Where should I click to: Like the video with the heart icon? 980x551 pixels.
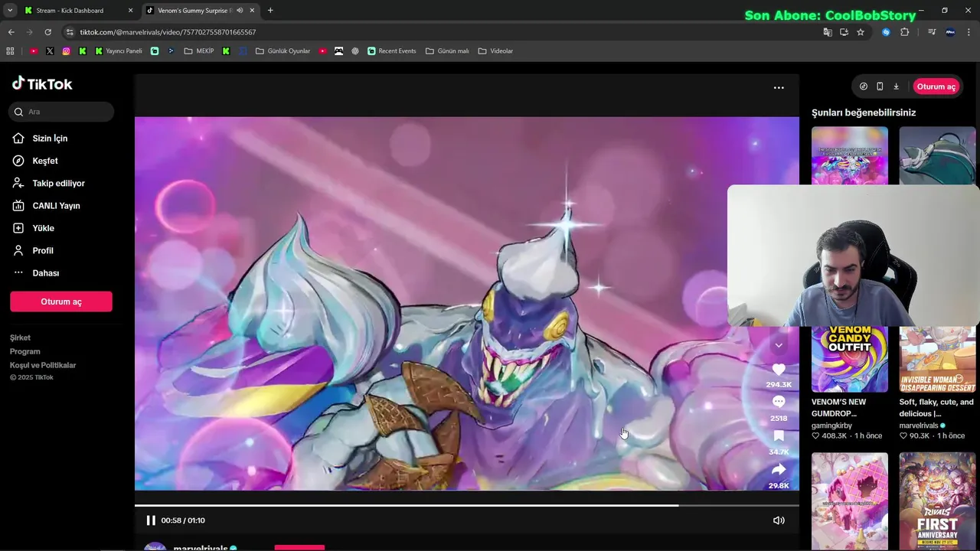pos(779,370)
